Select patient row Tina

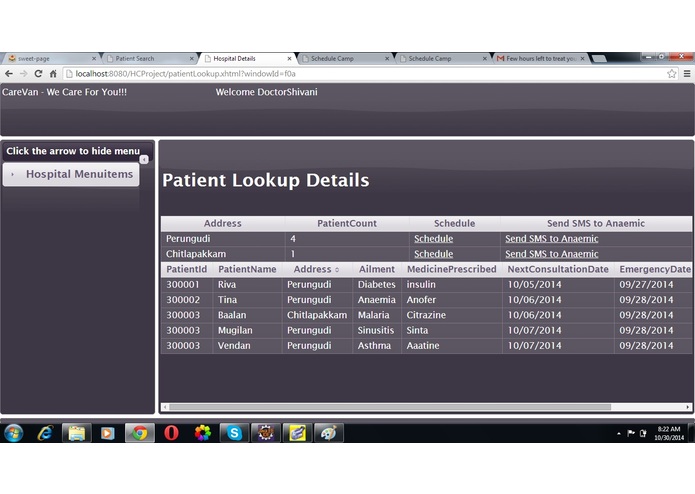coord(426,300)
